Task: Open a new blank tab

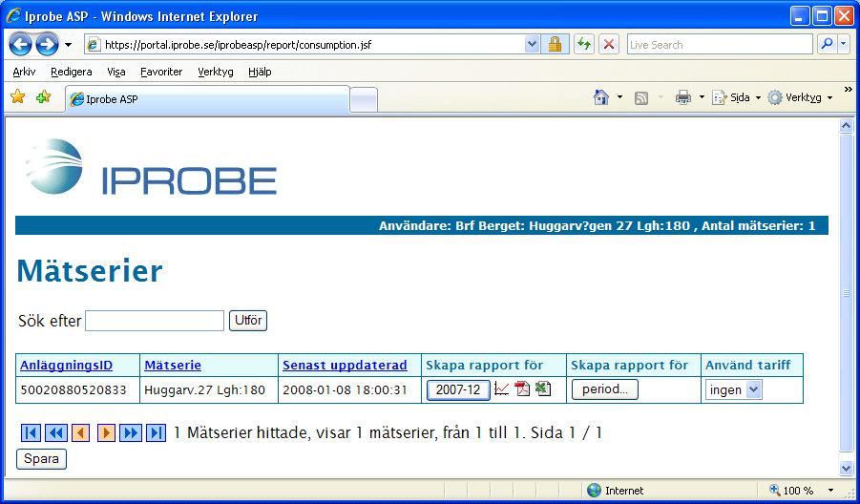Action: (364, 100)
